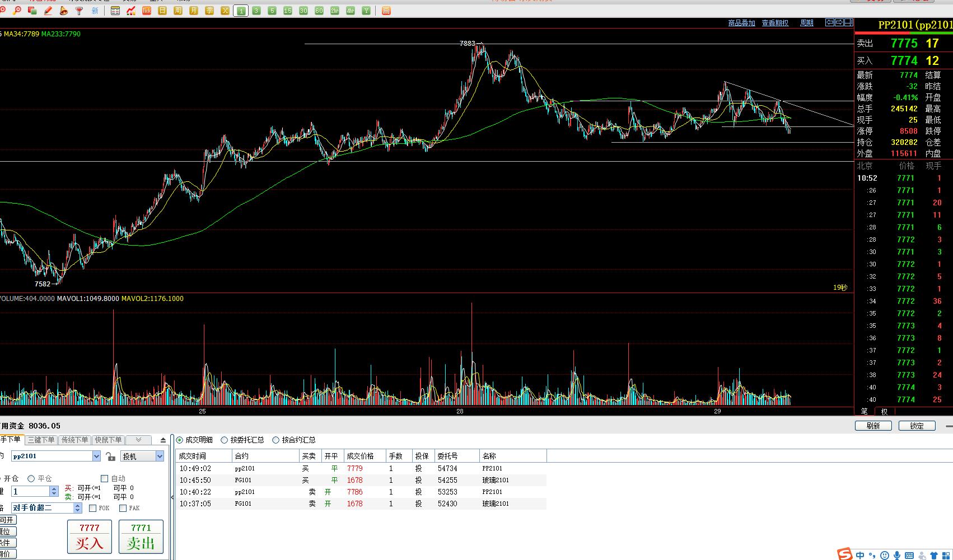Check the FAK option
Screen dimensions: 953x560
pyautogui.click(x=123, y=508)
